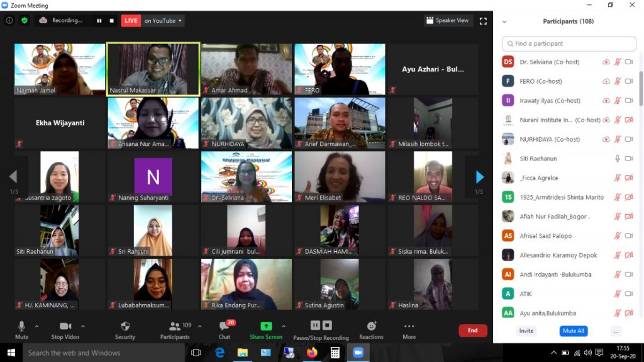
Task: Go to next gallery page arrow
Action: pos(479,177)
